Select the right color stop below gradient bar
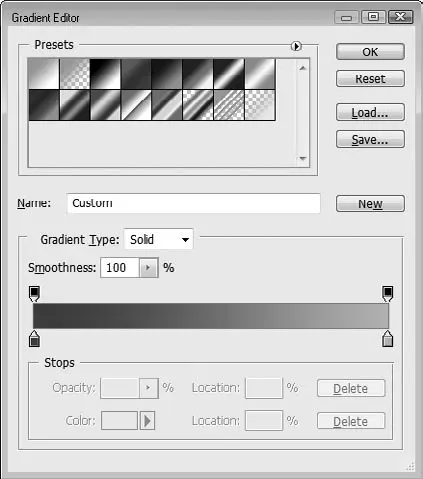This screenshot has width=423, height=479. tap(387, 339)
